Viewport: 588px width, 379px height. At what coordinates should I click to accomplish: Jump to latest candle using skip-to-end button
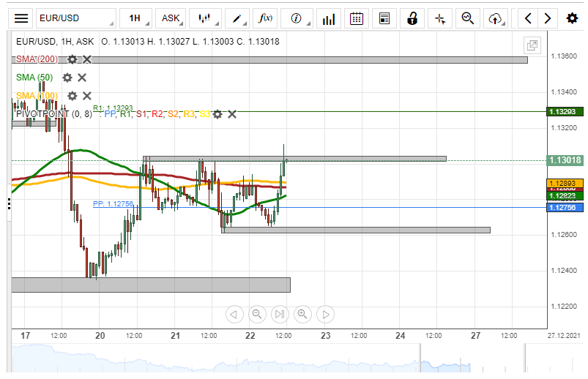click(280, 315)
